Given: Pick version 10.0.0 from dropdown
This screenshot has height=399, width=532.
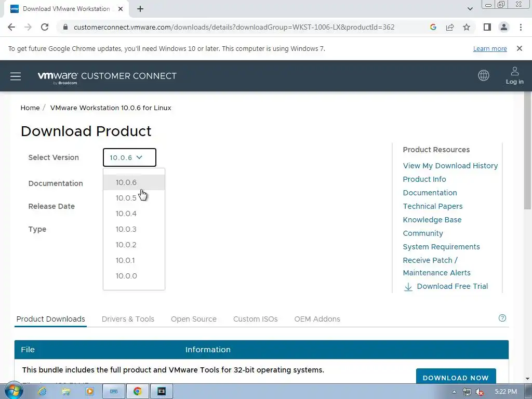Looking at the screenshot, I should pyautogui.click(x=134, y=276).
